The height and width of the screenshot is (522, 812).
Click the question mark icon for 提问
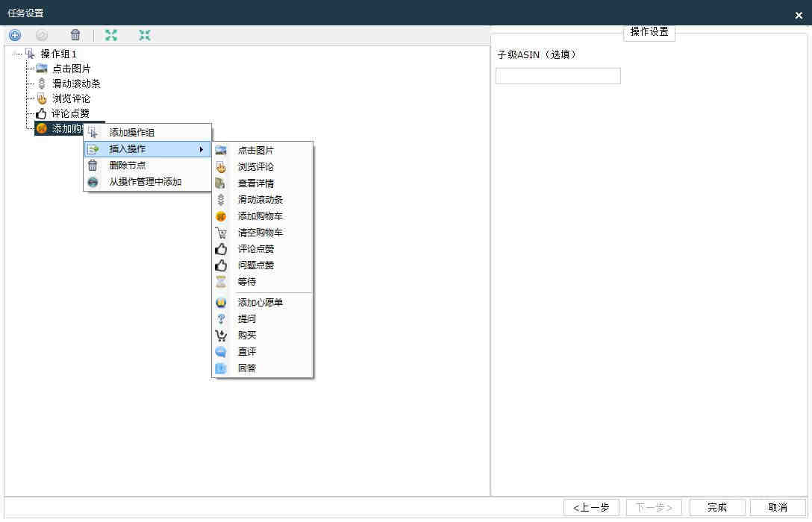click(221, 319)
